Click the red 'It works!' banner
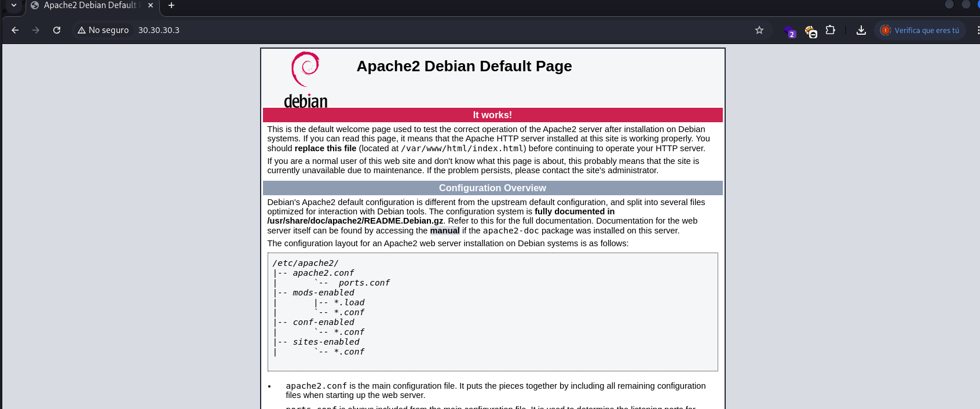Viewport: 980px width, 409px height. [492, 115]
